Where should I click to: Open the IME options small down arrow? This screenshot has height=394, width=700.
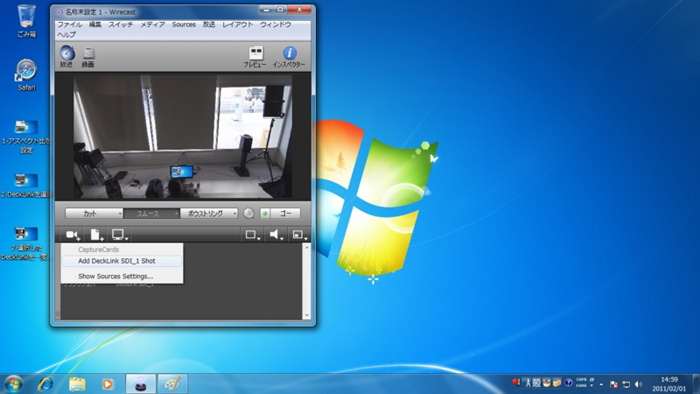click(592, 385)
